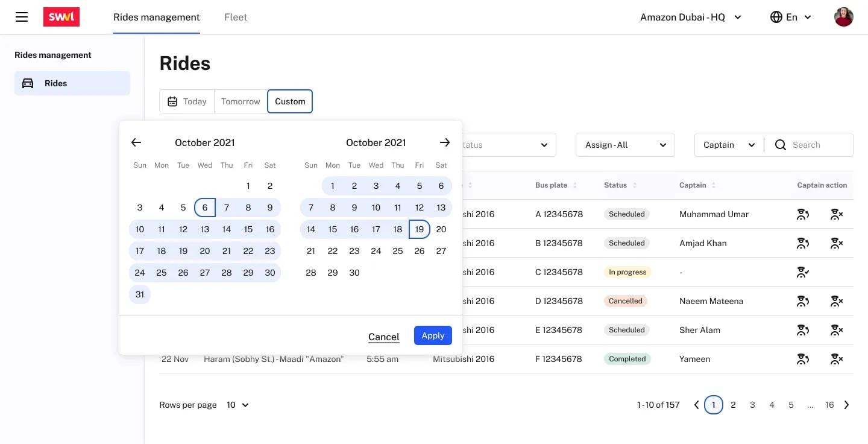Image resolution: width=868 pixels, height=444 pixels.
Task: Select the Tomorrow date filter
Action: [x=241, y=101]
